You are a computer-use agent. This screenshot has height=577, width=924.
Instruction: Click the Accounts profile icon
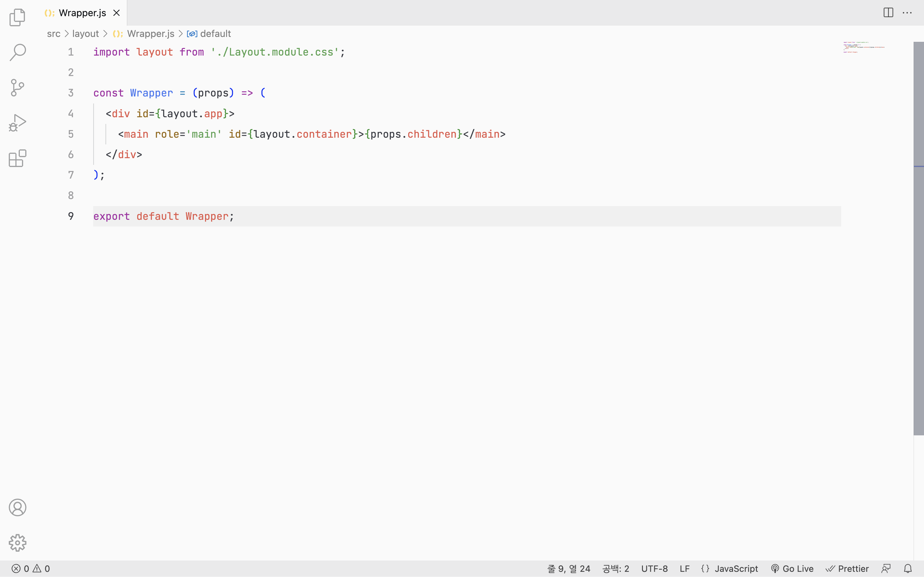click(x=17, y=507)
